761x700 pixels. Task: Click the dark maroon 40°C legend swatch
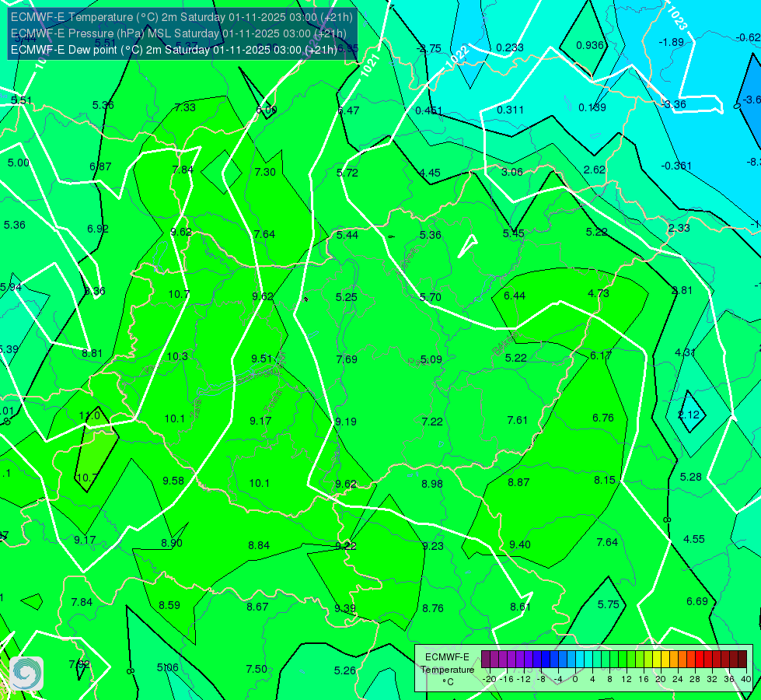(x=742, y=660)
